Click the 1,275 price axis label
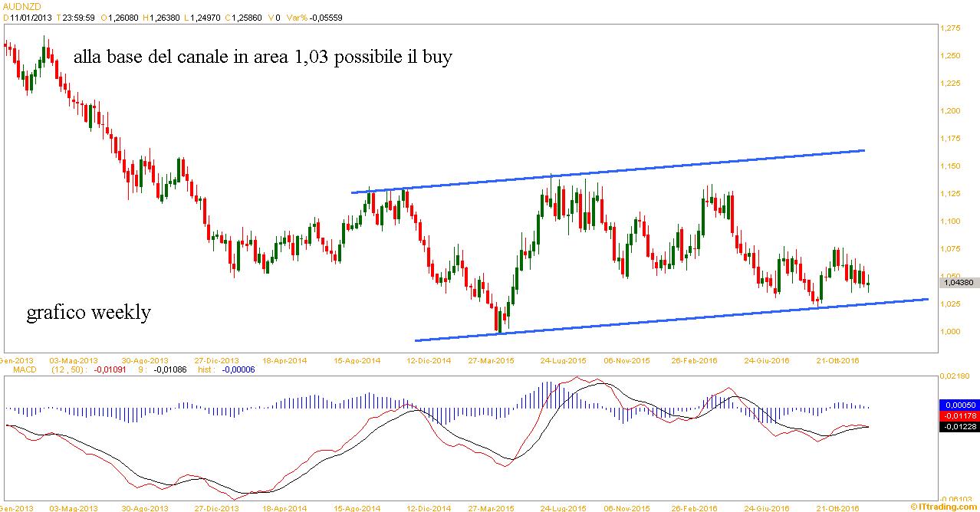 tap(950, 28)
